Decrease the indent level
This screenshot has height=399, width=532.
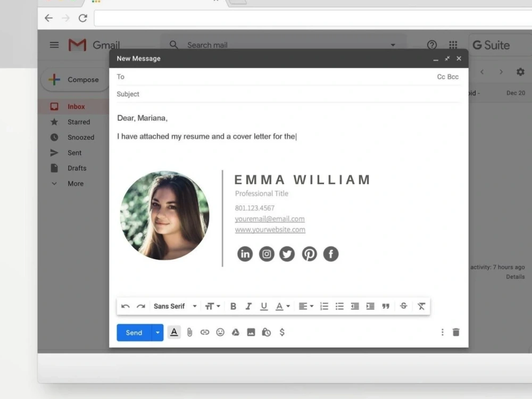point(355,306)
